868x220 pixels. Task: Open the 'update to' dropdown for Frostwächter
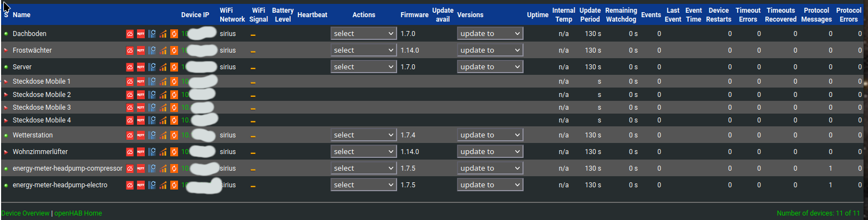[x=490, y=50]
